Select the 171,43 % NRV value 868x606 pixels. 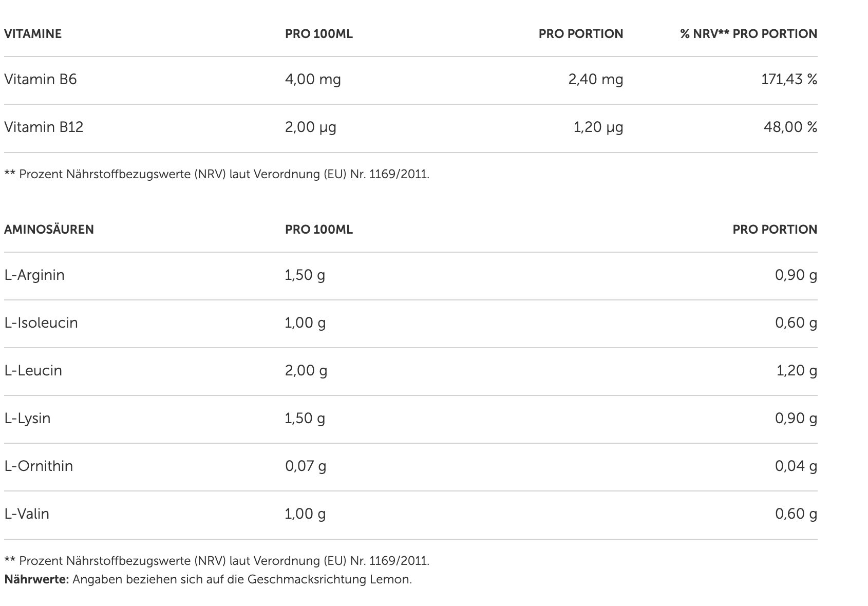click(x=789, y=79)
